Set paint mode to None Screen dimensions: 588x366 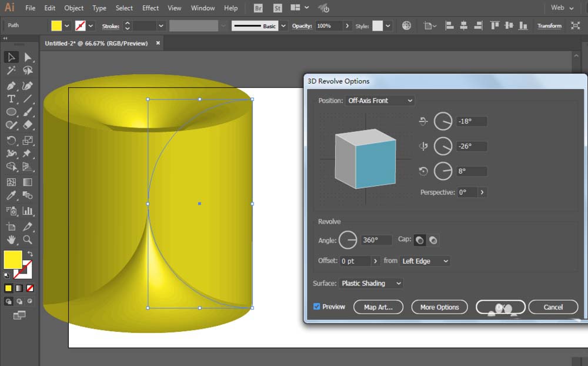coord(30,288)
